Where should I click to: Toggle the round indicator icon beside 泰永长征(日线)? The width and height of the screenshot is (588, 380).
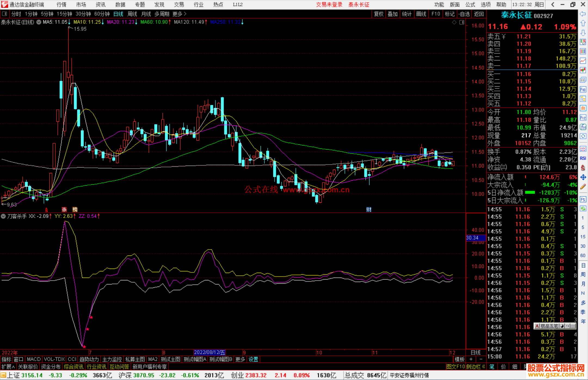click(39, 22)
